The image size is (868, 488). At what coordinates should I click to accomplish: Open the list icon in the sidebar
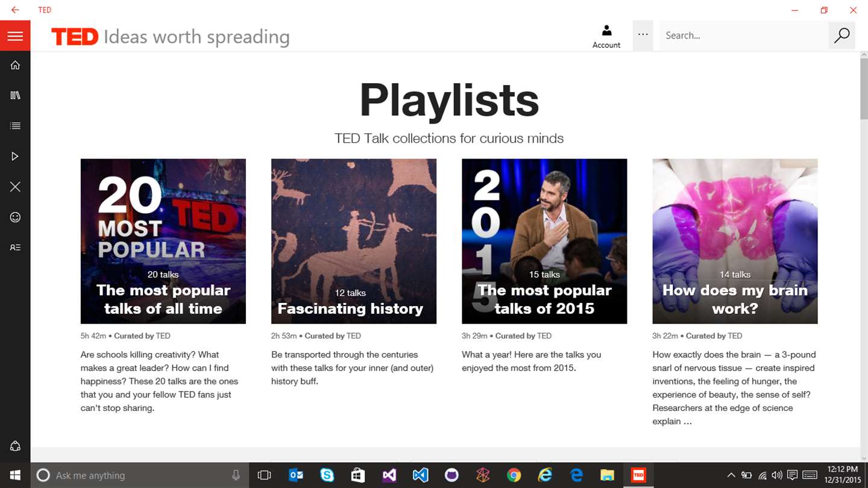tap(15, 126)
